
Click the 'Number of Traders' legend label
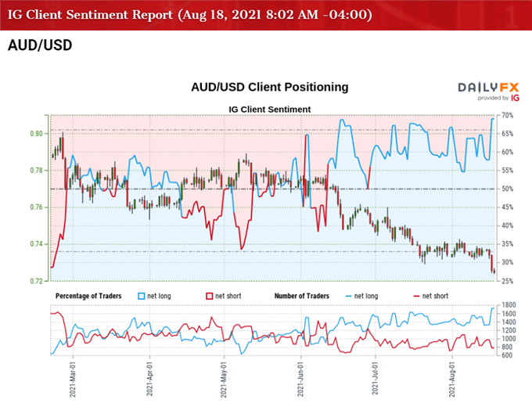[x=302, y=296]
